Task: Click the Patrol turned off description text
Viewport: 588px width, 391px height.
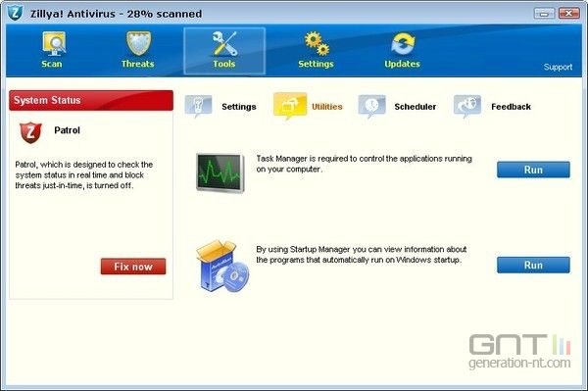Action: 84,175
